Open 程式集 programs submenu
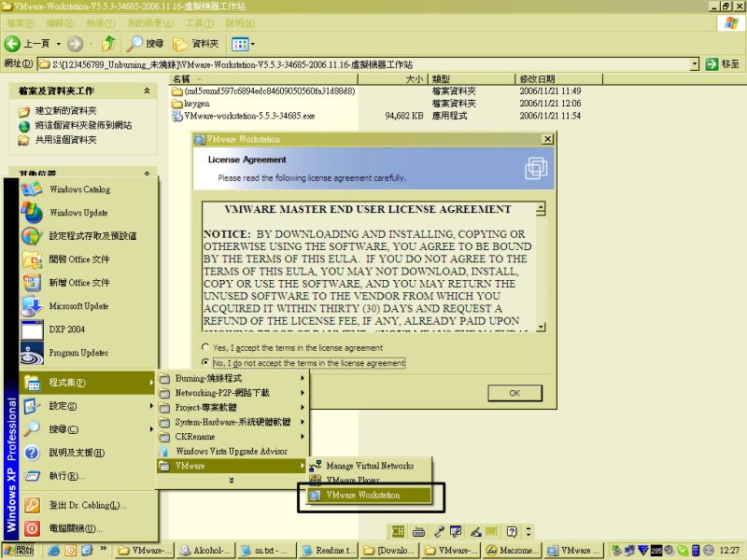 pyautogui.click(x=89, y=383)
